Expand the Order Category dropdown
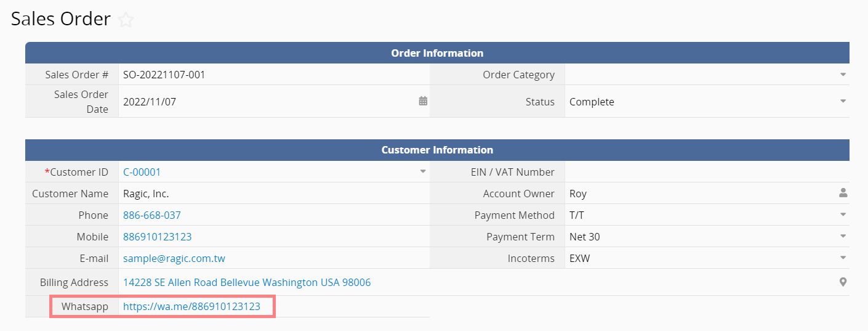 click(x=843, y=75)
